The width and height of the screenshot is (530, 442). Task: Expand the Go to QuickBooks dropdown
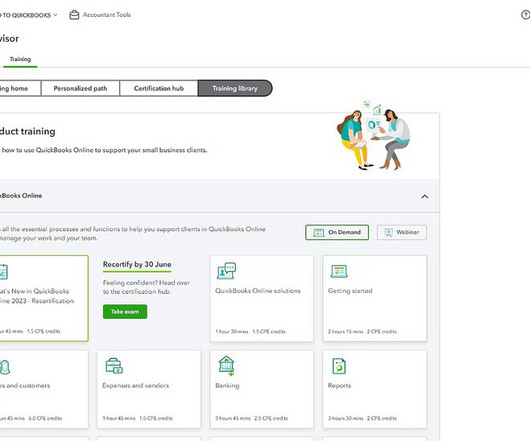(29, 15)
